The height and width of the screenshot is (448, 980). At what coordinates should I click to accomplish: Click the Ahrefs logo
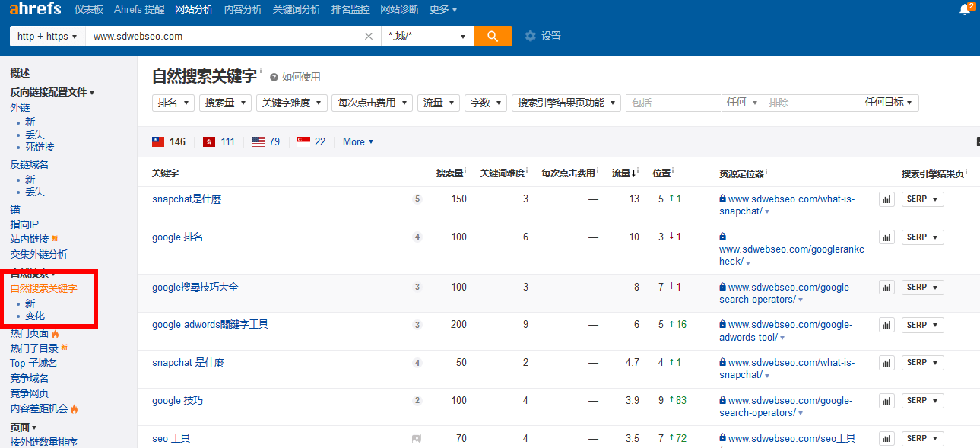[36, 9]
